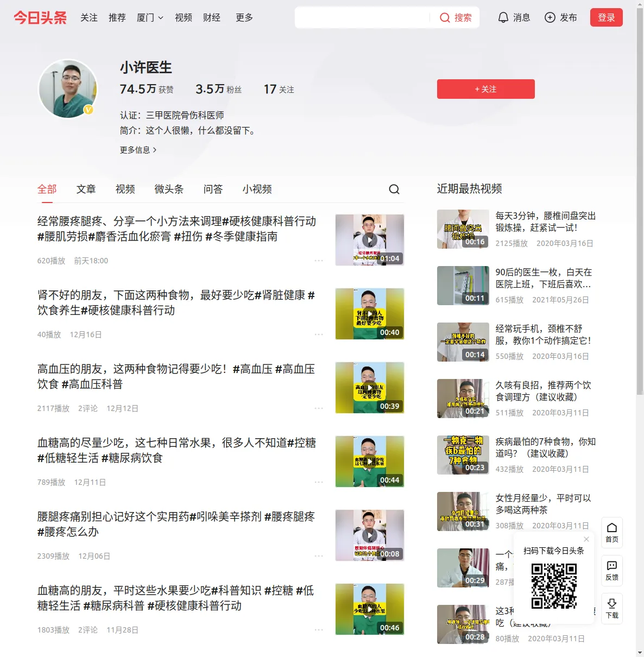644x657 pixels.
Task: Open hot video 疾病最怕的7种食物
Action: coord(546,447)
